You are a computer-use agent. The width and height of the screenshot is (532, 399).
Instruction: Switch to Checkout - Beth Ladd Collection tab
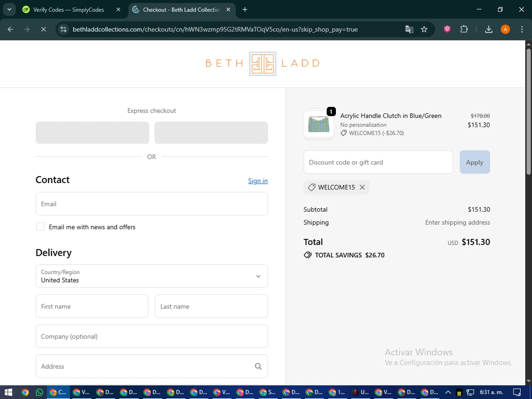tap(182, 10)
